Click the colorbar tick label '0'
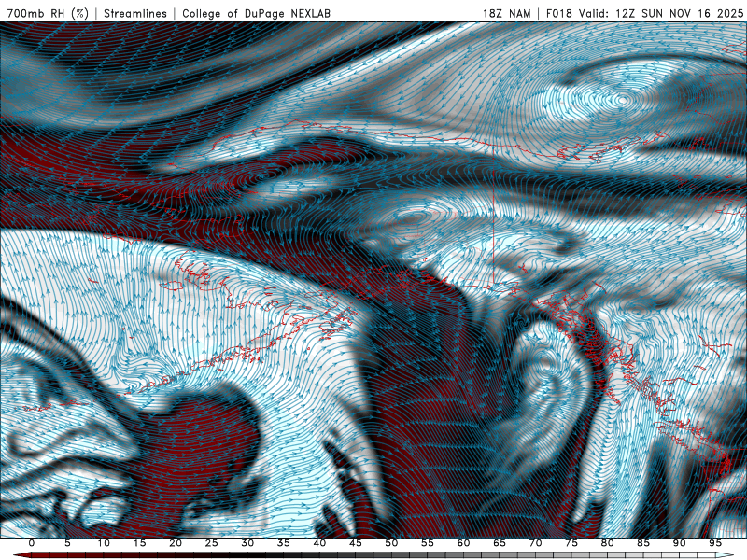The image size is (747, 560). click(32, 543)
